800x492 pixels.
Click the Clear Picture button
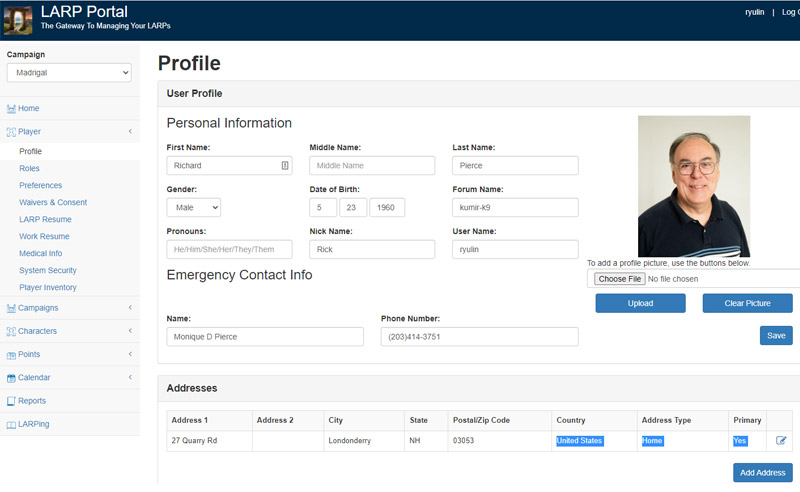[x=747, y=303]
